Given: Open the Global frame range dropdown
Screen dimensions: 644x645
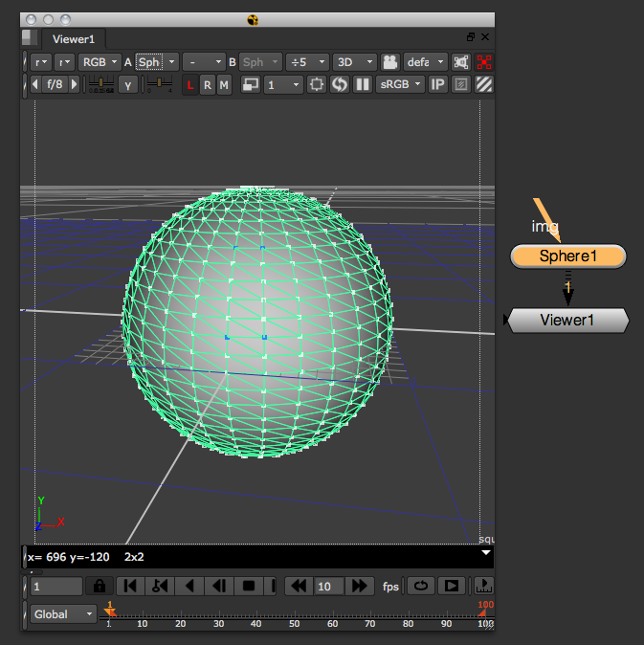Looking at the screenshot, I should pyautogui.click(x=64, y=614).
